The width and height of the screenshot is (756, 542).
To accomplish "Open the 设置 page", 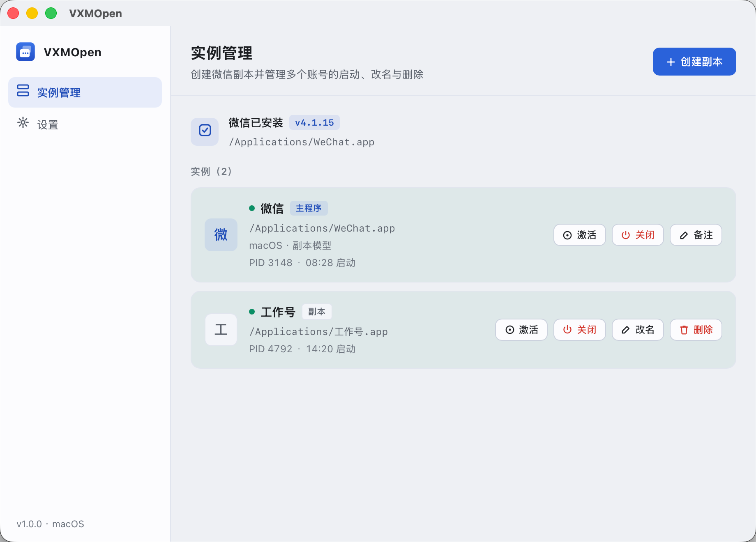I will 85,124.
